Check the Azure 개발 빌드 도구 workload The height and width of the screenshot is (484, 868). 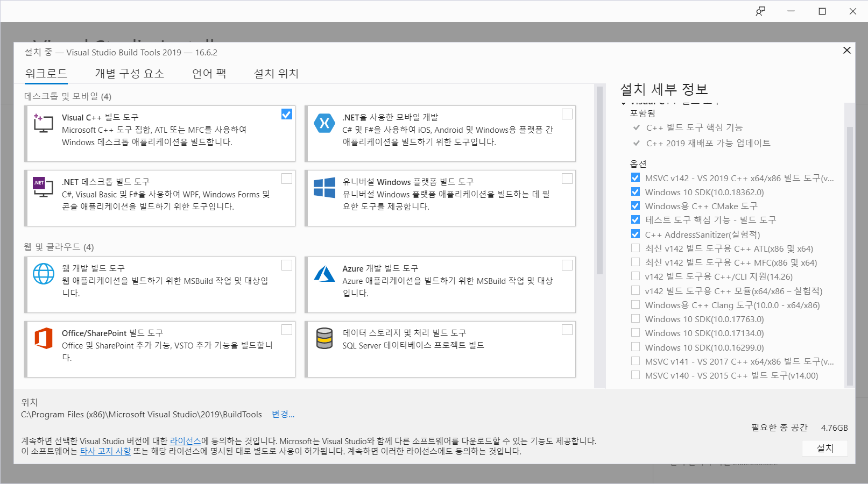[x=567, y=265]
